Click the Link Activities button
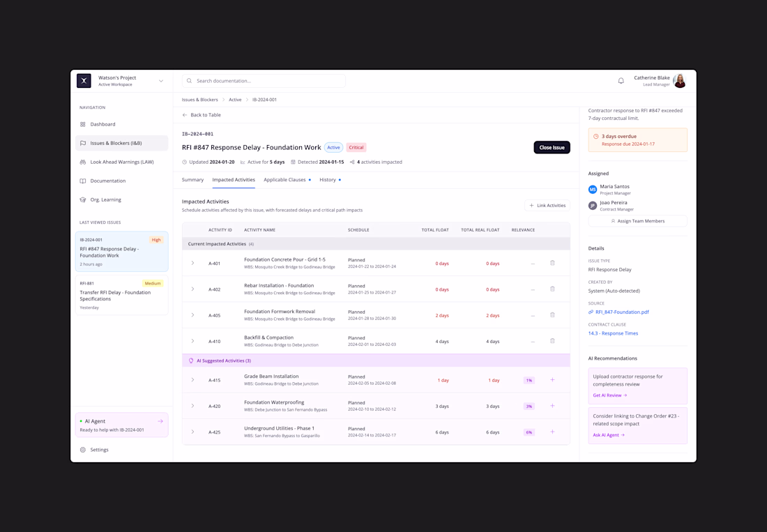Image resolution: width=767 pixels, height=532 pixels. (x=547, y=206)
